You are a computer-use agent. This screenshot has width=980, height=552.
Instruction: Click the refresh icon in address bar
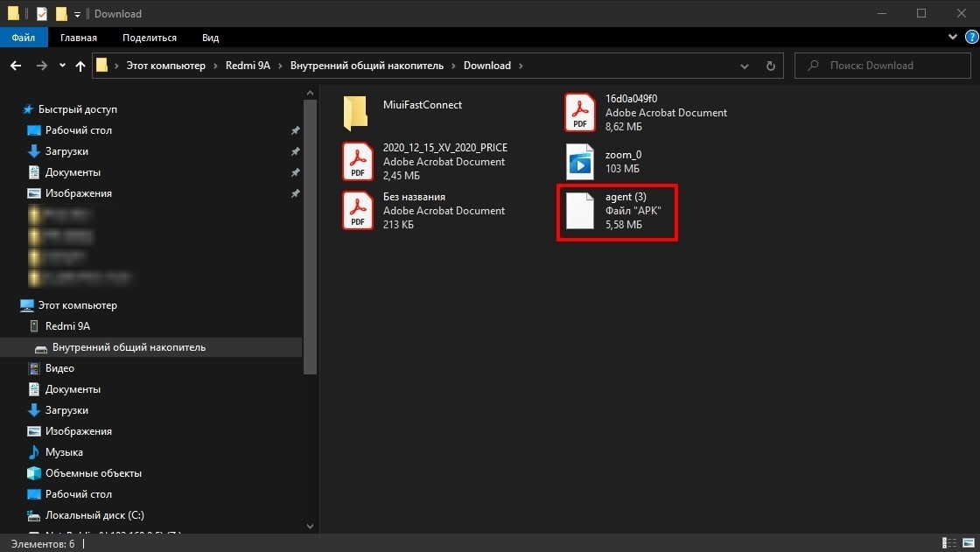click(770, 66)
